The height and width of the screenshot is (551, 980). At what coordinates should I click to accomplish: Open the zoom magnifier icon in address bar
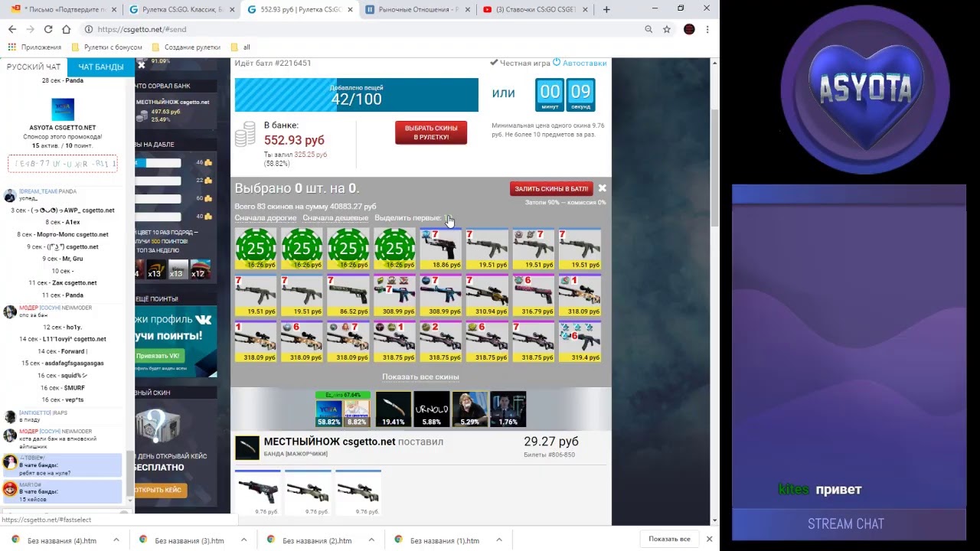coord(648,29)
